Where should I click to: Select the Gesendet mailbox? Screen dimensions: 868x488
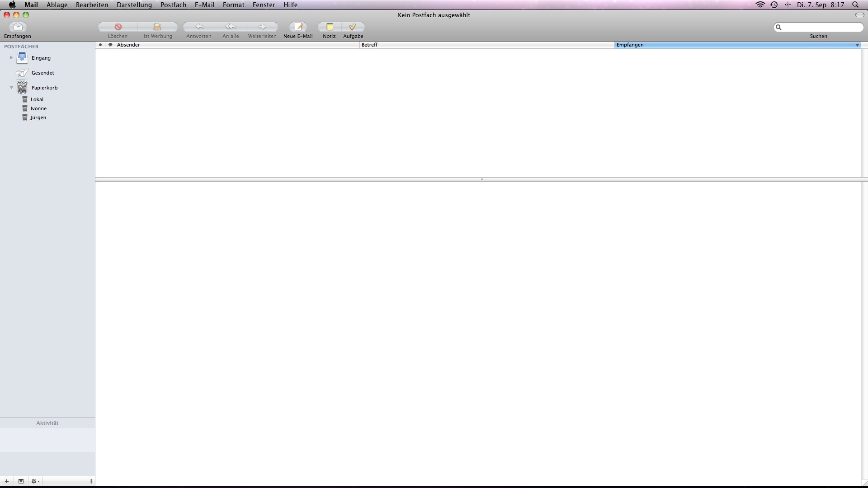(42, 73)
